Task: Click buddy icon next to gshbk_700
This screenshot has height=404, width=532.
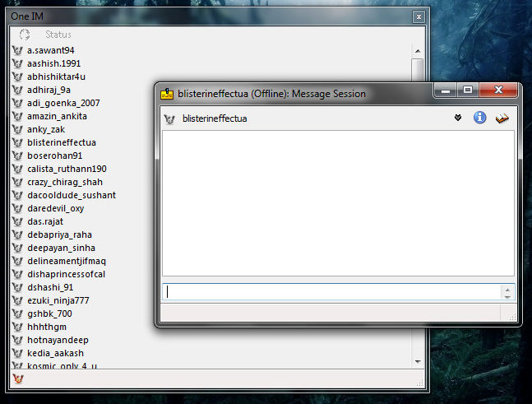Action: 17,313
